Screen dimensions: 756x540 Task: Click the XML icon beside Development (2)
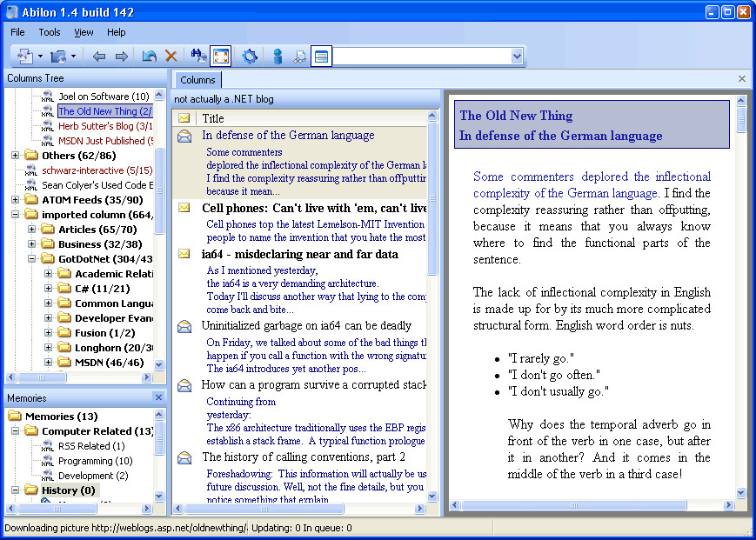point(47,476)
